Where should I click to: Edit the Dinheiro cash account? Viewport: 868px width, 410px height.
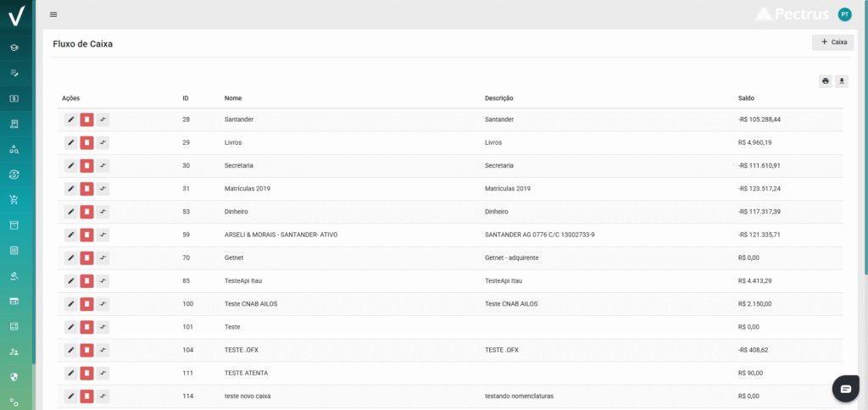click(71, 211)
